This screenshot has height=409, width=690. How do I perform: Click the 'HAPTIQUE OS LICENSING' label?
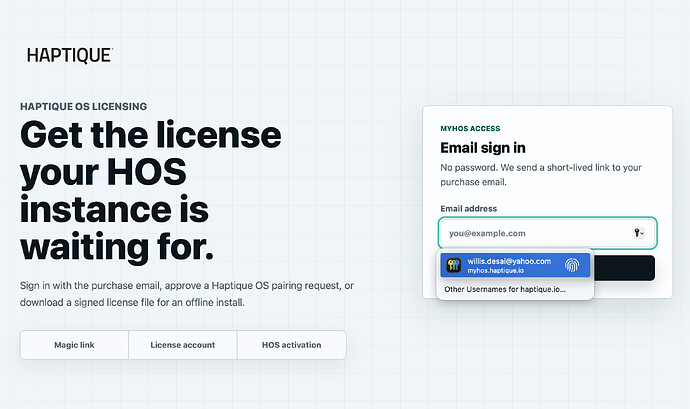pyautogui.click(x=84, y=107)
